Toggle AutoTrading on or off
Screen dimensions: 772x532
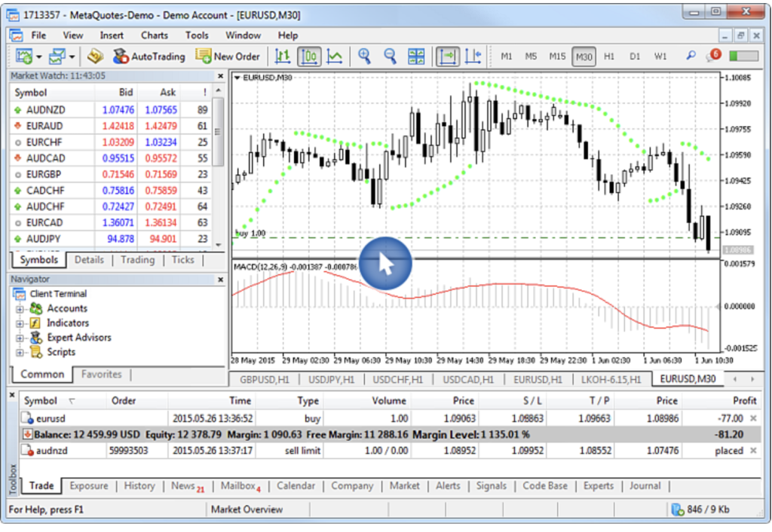coord(149,57)
